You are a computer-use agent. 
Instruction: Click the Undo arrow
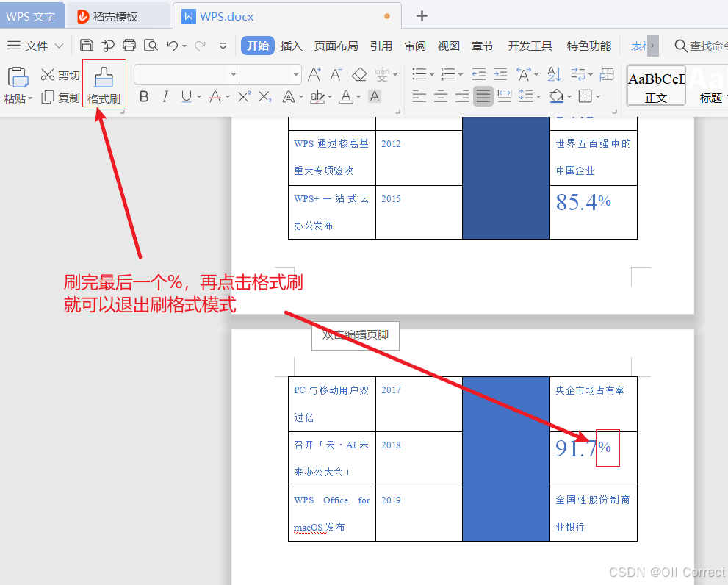[x=172, y=46]
